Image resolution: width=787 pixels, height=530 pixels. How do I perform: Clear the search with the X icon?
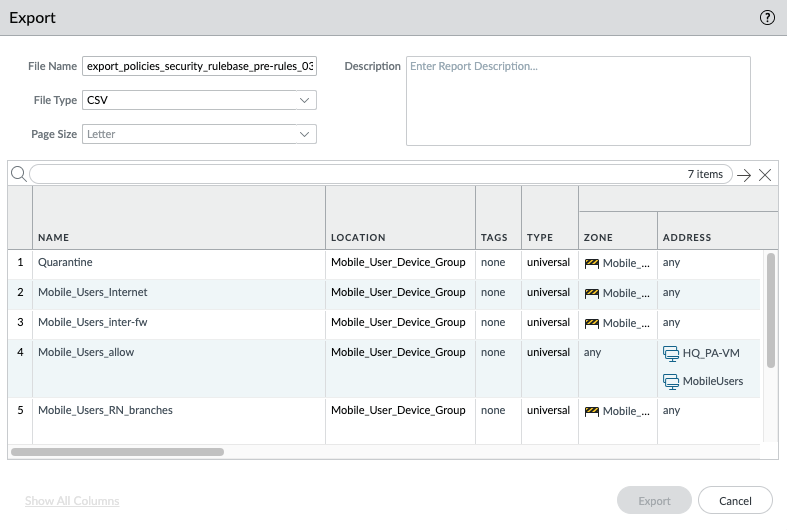tap(765, 175)
